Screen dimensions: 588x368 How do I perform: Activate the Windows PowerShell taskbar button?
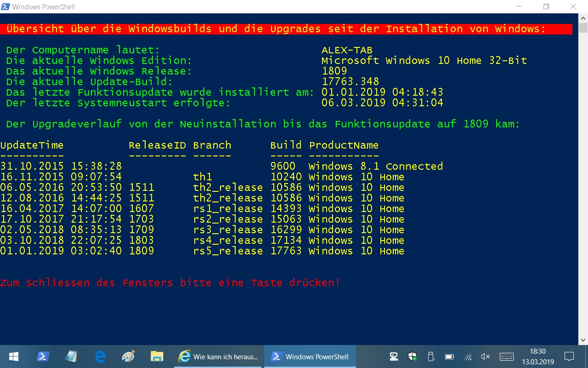click(x=310, y=356)
